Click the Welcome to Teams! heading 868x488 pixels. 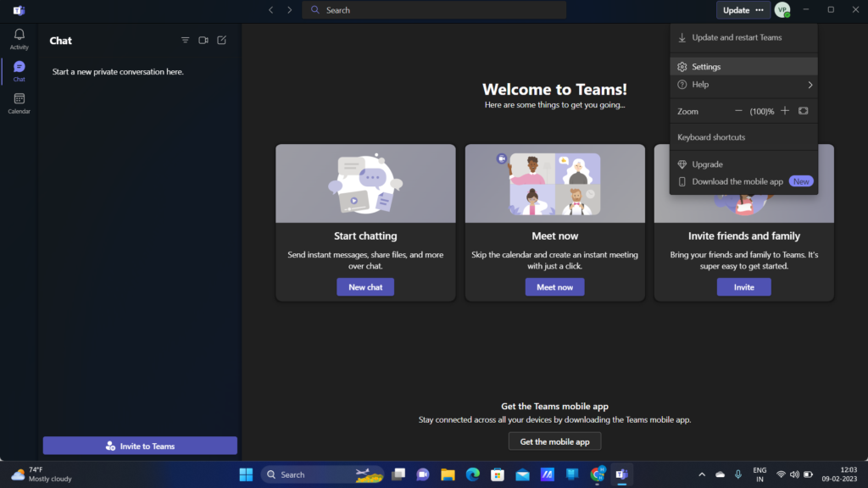[x=554, y=89]
